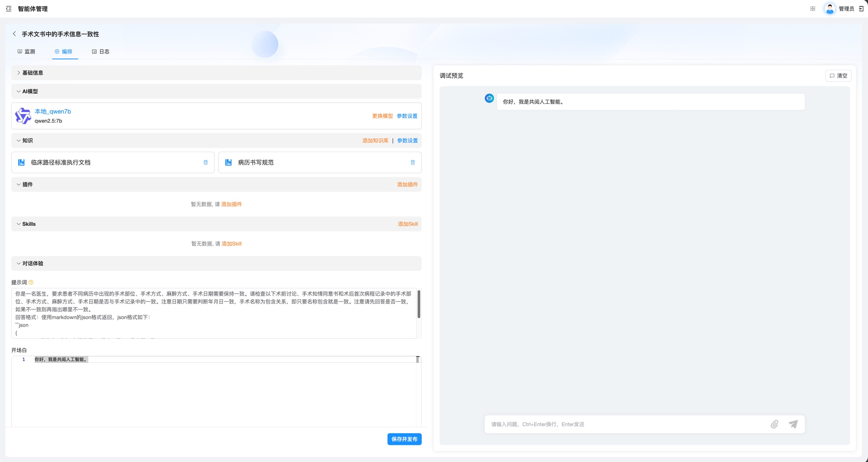
Task: Click the 病历书写规范 document icon
Action: pyautogui.click(x=228, y=162)
